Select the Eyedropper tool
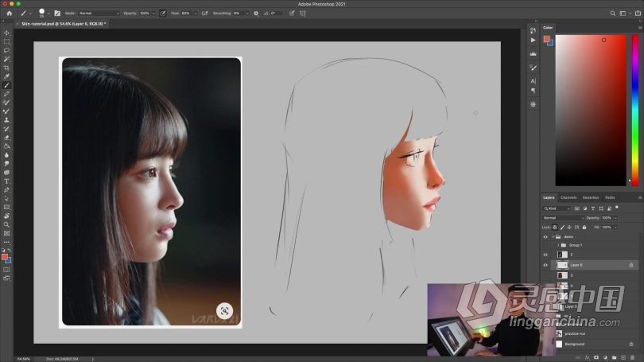This screenshot has width=644, height=362. tap(6, 76)
